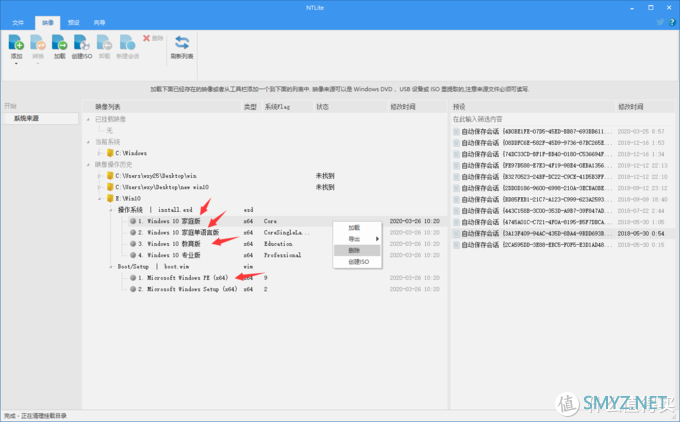The image size is (680, 422).
Task: Click status dot of Microsoft Windows PE (x64)
Action: tap(133, 278)
